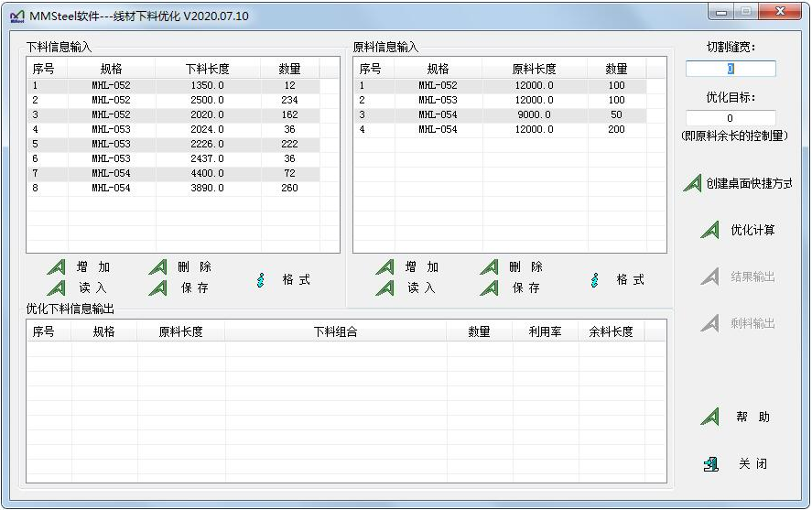The image size is (812, 510).
Task: Click MHL-053 cell in 原料信息输入 table
Action: 438,100
